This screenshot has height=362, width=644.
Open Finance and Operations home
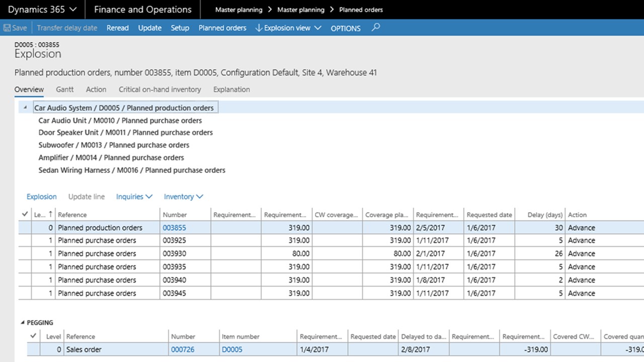coord(143,10)
